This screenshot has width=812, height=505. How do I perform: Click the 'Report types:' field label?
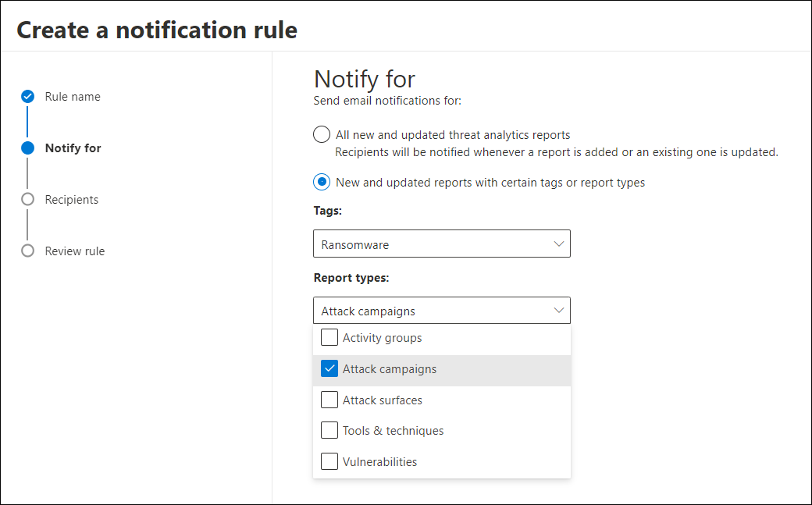tap(351, 278)
